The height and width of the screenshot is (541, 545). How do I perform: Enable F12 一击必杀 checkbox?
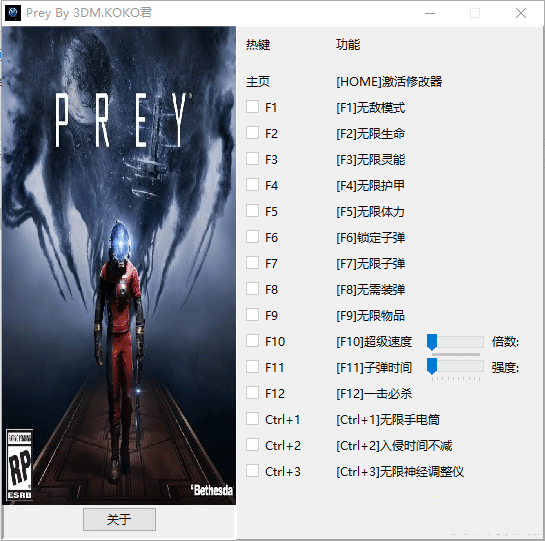tap(252, 393)
